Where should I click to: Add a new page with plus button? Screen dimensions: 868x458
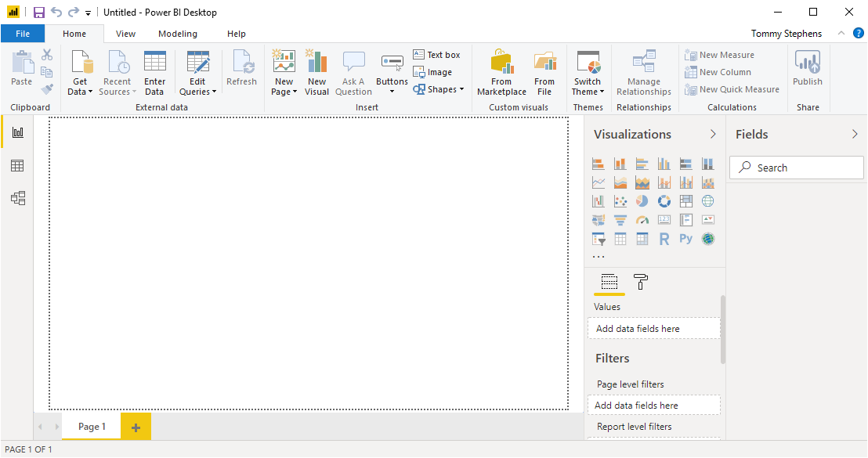(136, 427)
